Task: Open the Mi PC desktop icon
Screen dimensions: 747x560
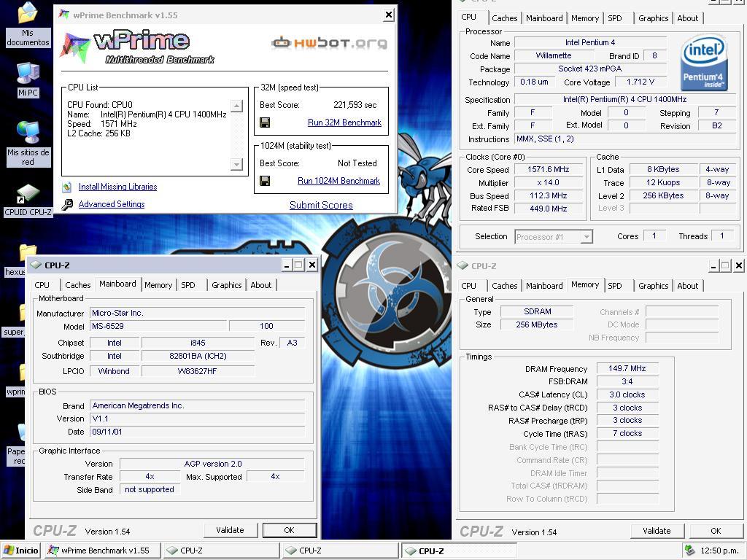Action: point(28,79)
